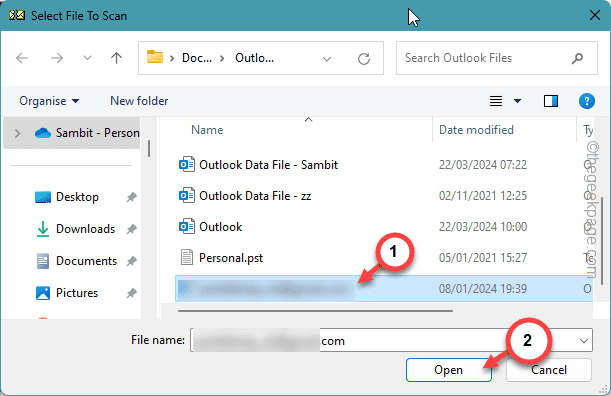Image resolution: width=611 pixels, height=396 pixels.
Task: Close the Select File To Scan dialog
Action: tap(595, 16)
